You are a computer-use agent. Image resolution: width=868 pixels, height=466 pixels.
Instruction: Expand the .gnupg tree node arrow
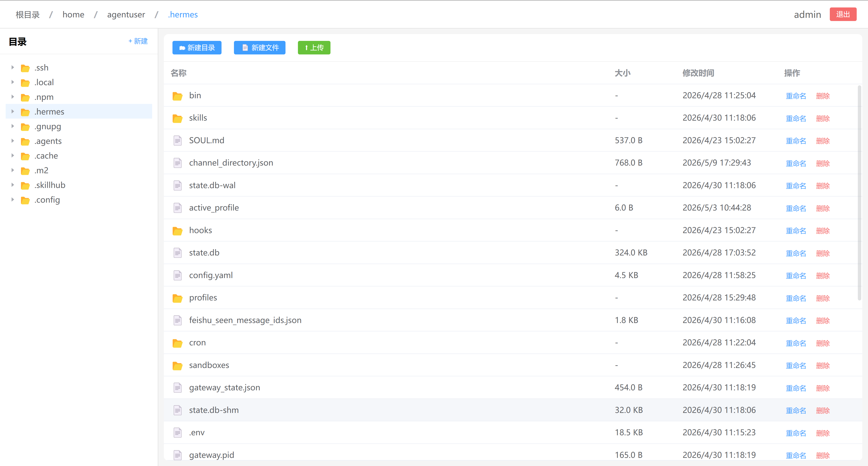click(x=12, y=126)
